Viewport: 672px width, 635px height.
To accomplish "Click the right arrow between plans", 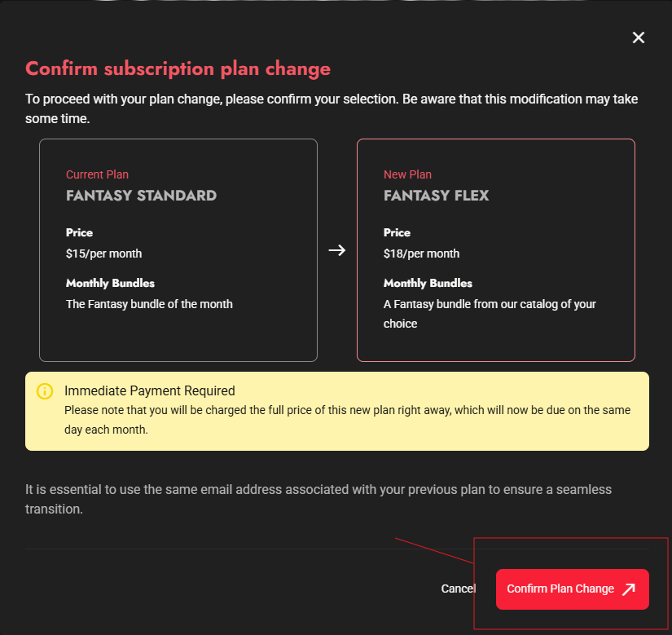I will (337, 250).
